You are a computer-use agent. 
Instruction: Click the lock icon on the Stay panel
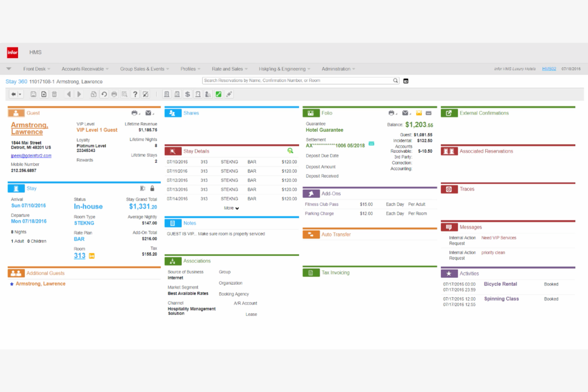coord(152,188)
